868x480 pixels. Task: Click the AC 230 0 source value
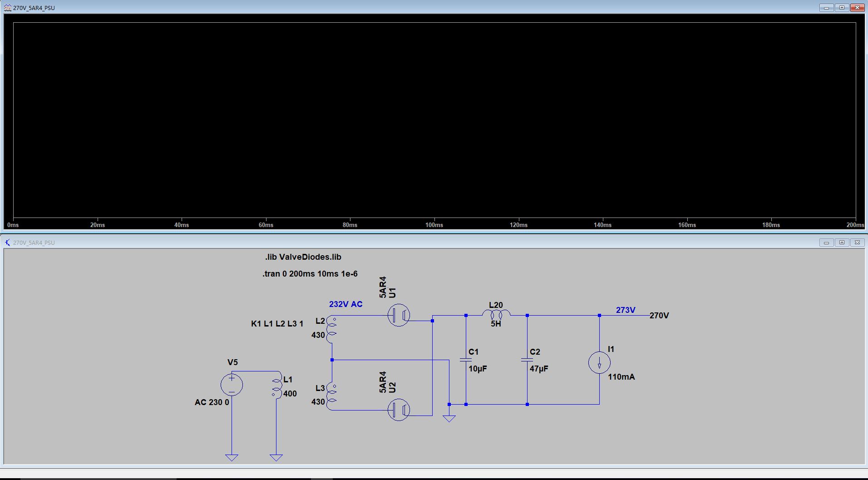212,402
